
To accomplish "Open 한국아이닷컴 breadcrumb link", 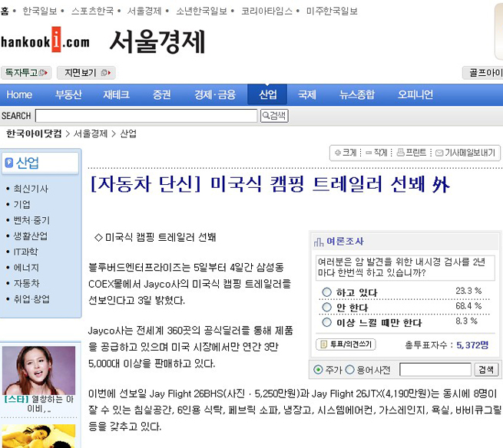I will pos(34,133).
